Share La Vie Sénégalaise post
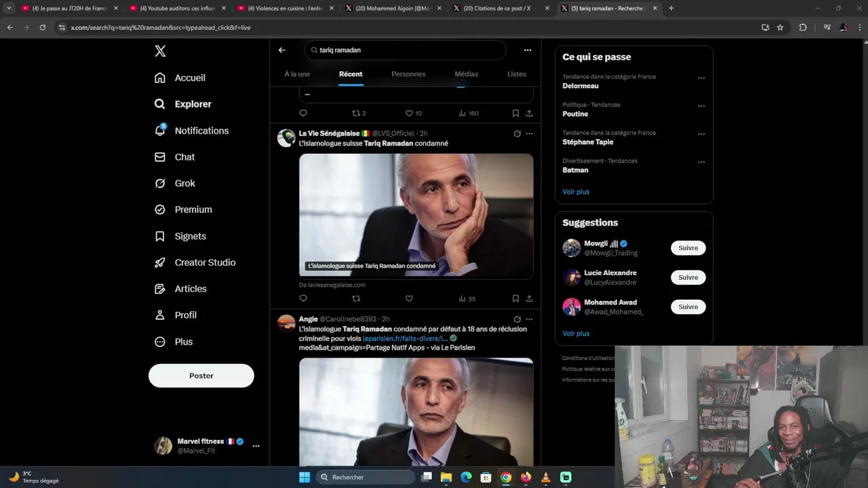The image size is (868, 488). click(x=529, y=298)
